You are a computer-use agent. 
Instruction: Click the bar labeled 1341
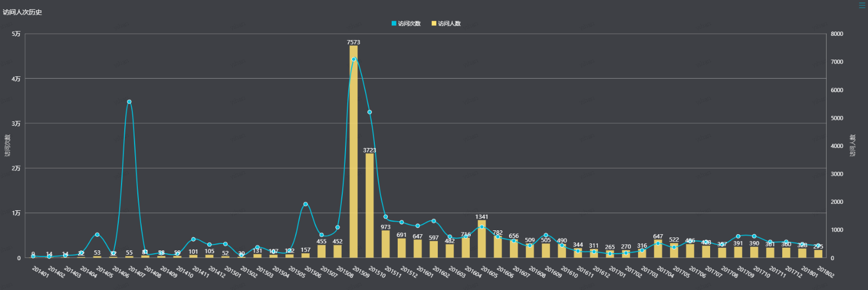point(482,240)
